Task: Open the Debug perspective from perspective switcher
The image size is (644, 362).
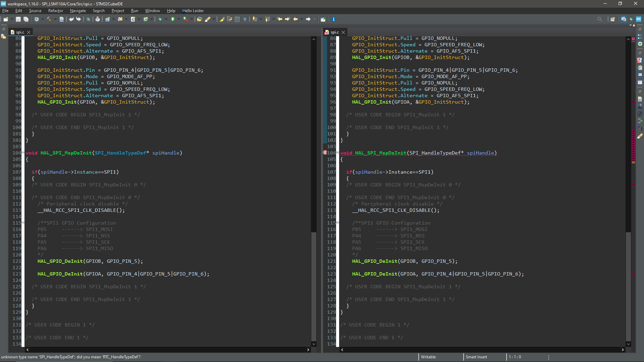Action: pyautogui.click(x=631, y=19)
